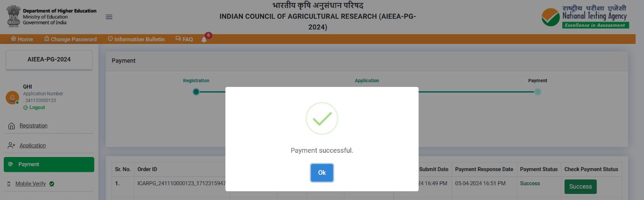644x200 pixels.
Task: Open the Registration sidebar link
Action: (33, 126)
